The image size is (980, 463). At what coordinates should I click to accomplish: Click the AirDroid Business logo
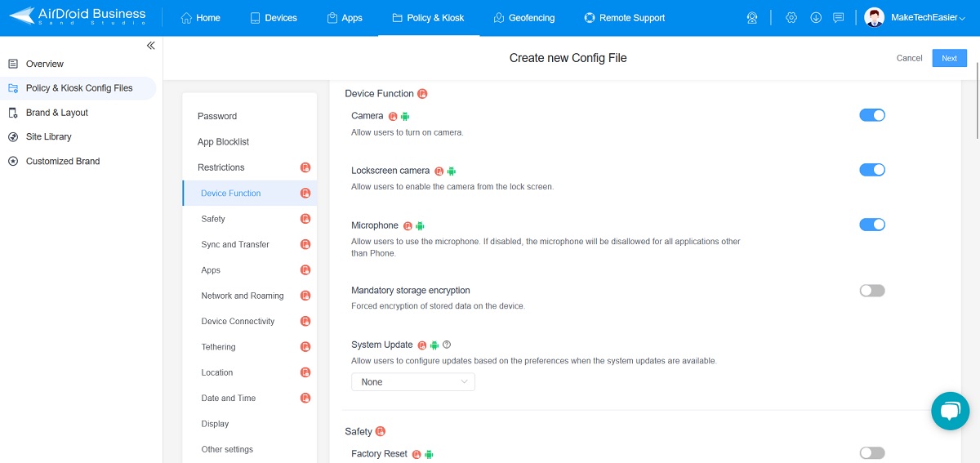click(78, 17)
